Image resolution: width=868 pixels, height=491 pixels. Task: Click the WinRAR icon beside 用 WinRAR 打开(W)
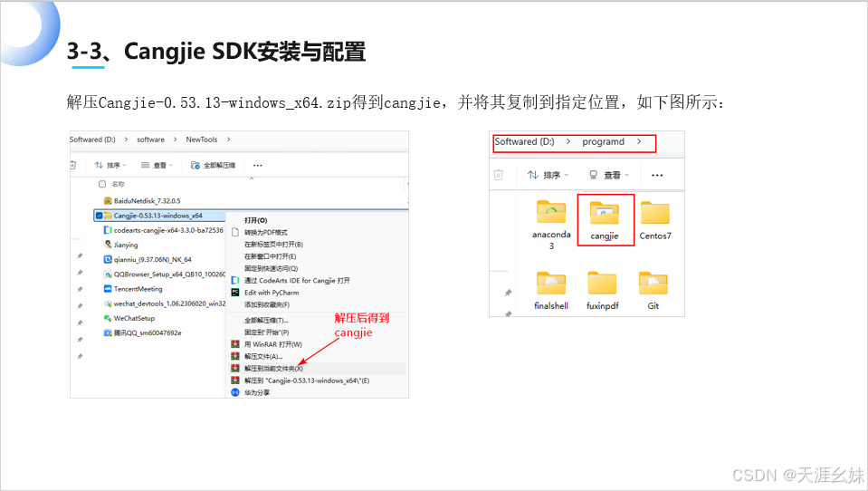[x=235, y=344]
